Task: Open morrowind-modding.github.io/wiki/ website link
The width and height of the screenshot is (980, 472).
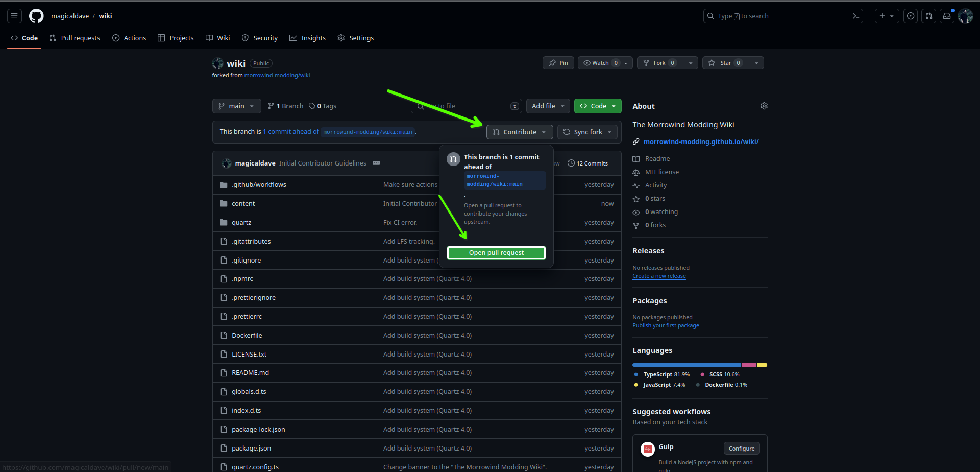Action: (x=701, y=142)
